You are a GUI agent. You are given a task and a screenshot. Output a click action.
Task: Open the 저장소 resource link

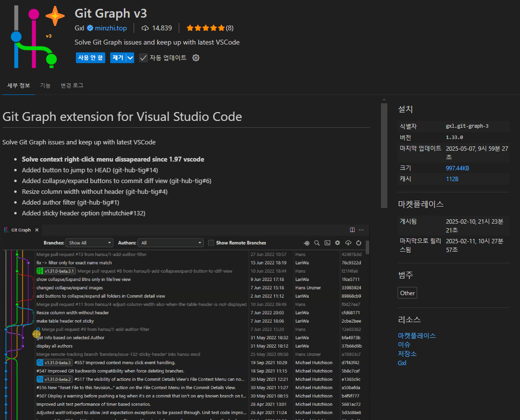[407, 354]
